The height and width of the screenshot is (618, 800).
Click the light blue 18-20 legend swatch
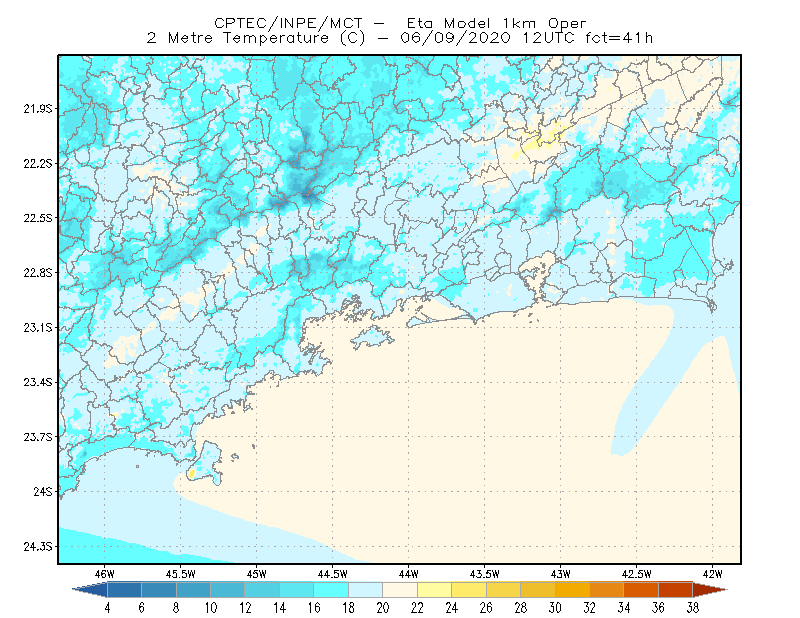pos(365,590)
